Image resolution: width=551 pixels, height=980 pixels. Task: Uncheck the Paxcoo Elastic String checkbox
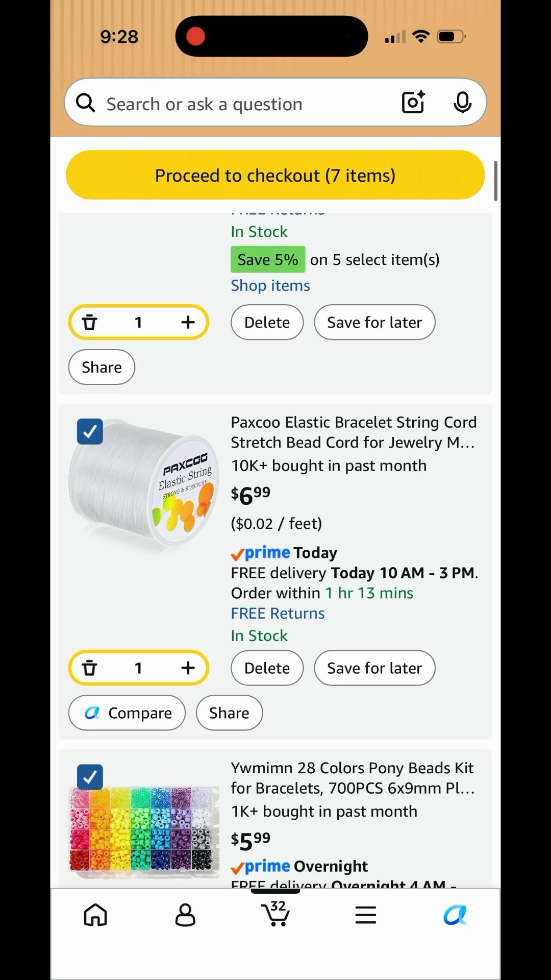point(90,431)
